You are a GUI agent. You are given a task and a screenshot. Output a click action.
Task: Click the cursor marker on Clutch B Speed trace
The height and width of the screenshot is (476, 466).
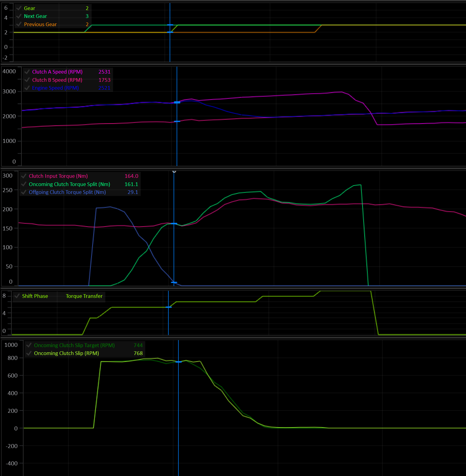pos(177,121)
